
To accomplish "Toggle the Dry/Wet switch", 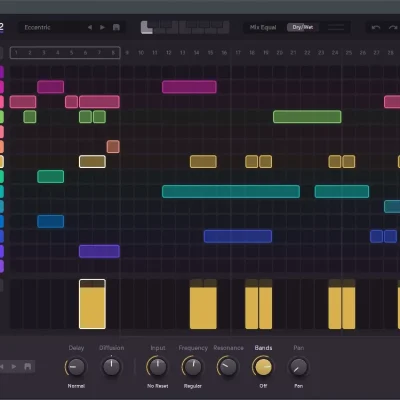I will (x=303, y=27).
